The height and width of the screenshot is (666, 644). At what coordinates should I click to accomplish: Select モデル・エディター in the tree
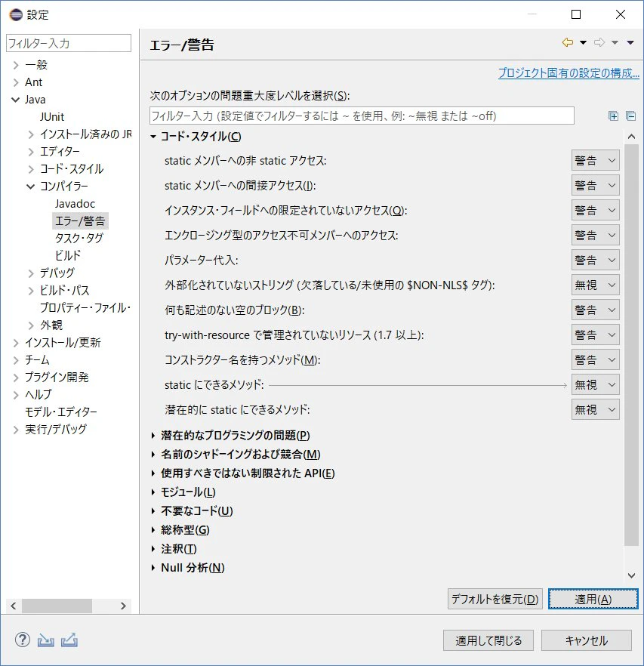pos(60,412)
